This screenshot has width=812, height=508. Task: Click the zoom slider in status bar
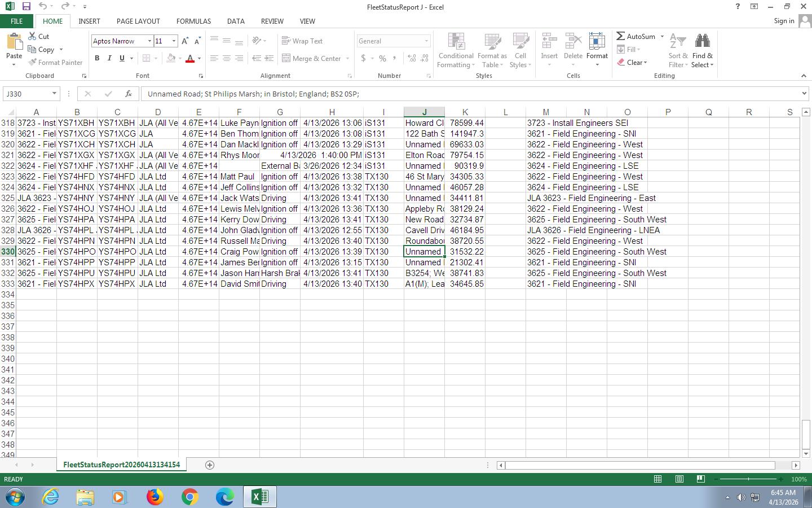tap(748, 479)
